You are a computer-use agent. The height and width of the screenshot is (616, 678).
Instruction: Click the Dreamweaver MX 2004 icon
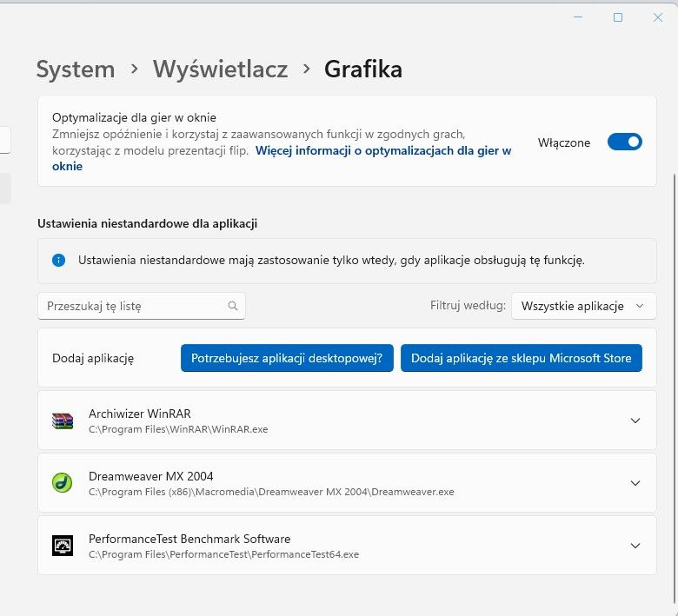pos(63,483)
